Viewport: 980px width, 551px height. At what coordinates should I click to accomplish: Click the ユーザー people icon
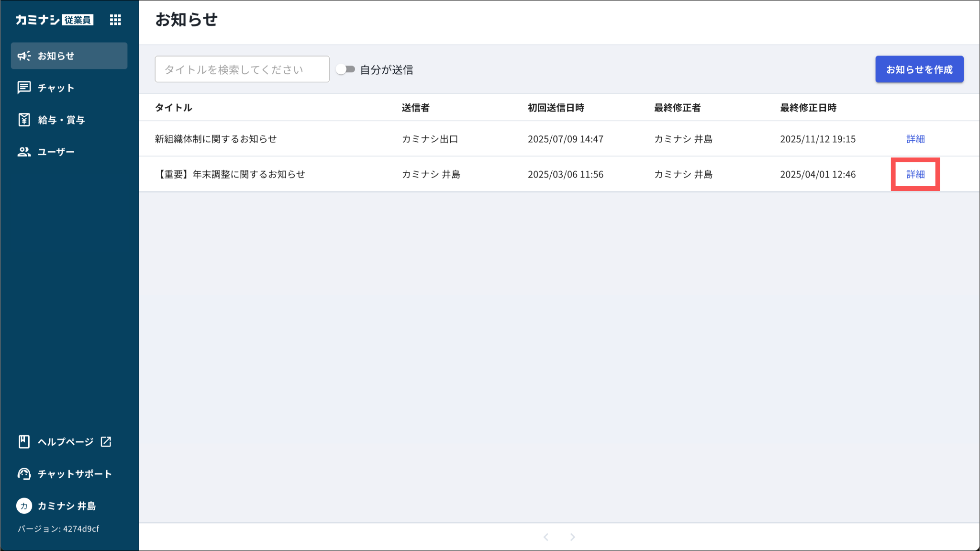[x=24, y=152]
